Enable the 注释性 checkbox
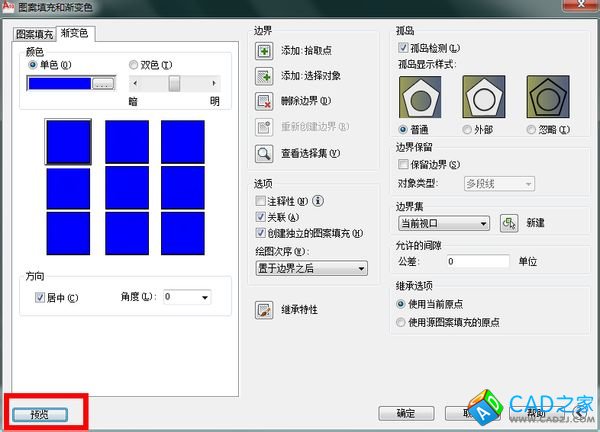Image resolution: width=600 pixels, height=432 pixels. pyautogui.click(x=261, y=201)
